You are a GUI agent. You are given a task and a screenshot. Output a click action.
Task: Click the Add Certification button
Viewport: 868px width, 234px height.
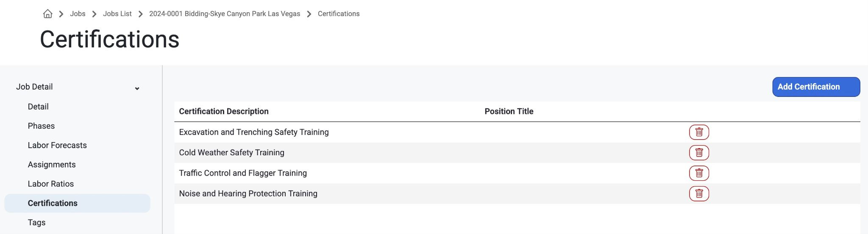point(816,87)
